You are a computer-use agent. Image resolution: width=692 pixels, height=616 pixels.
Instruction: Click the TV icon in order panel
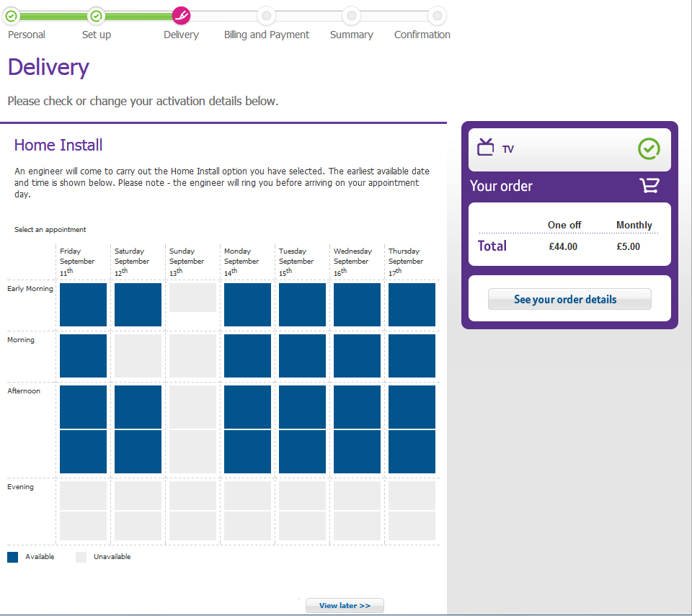click(487, 148)
